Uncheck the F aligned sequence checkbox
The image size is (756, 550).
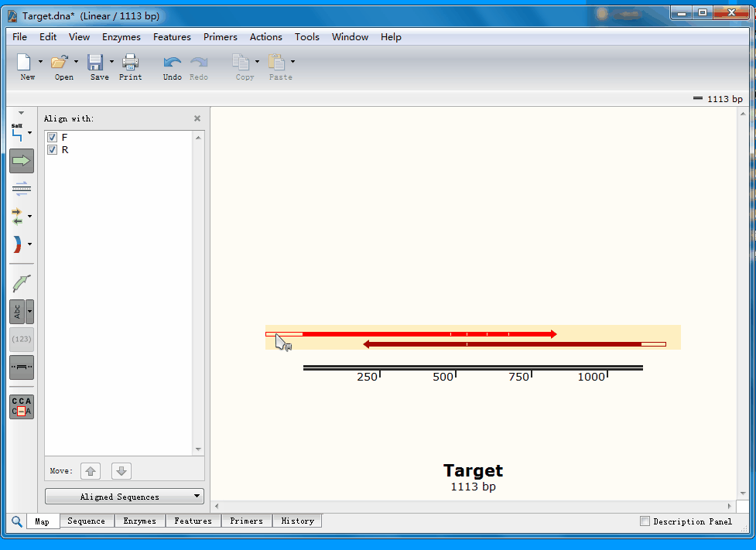tap(53, 137)
